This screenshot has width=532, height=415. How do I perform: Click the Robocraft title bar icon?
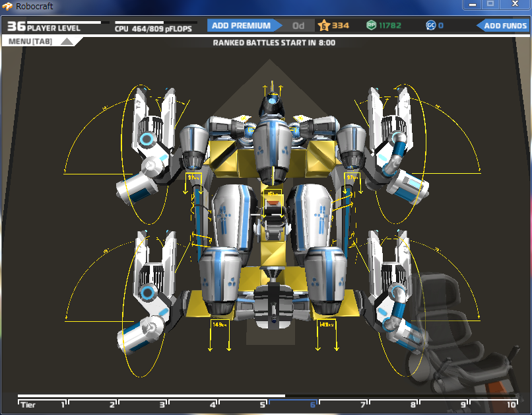pos(7,7)
